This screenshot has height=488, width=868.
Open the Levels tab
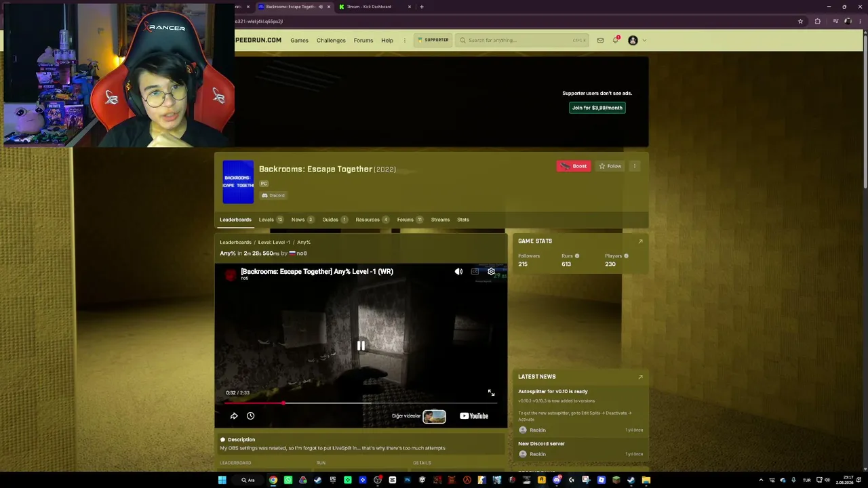pyautogui.click(x=271, y=220)
